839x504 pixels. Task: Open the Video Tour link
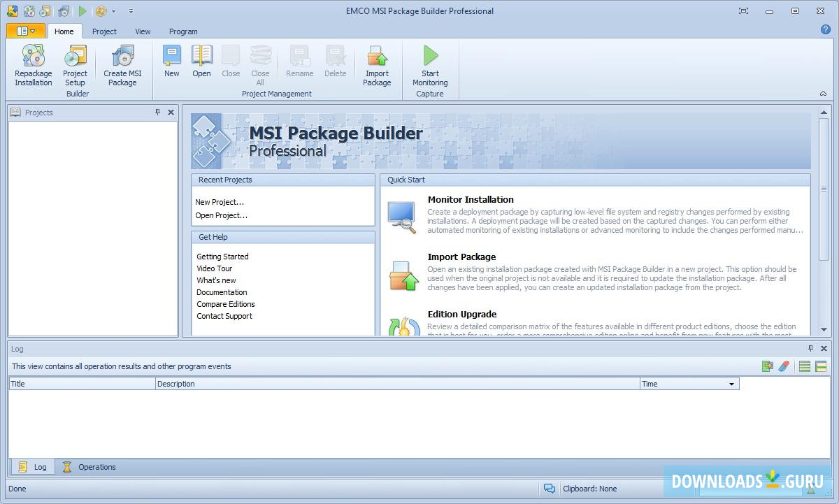coord(214,268)
